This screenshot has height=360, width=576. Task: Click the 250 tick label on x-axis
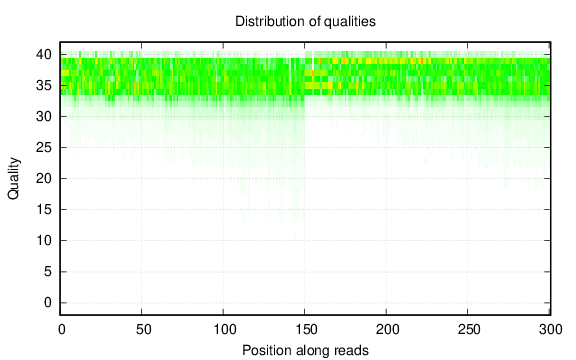tap(469, 330)
